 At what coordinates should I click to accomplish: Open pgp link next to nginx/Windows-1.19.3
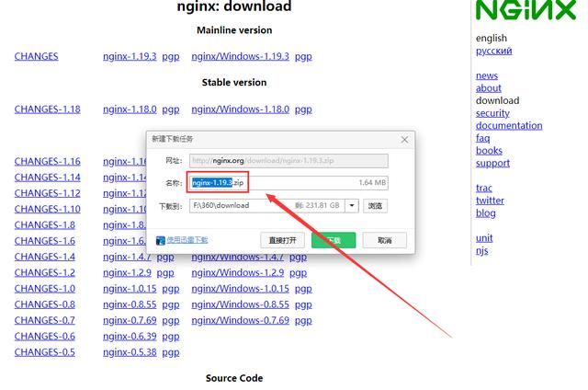303,57
